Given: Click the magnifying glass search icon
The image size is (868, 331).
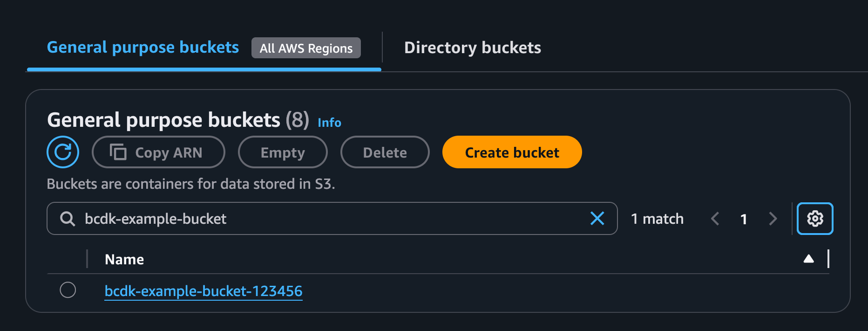Looking at the screenshot, I should click(67, 219).
